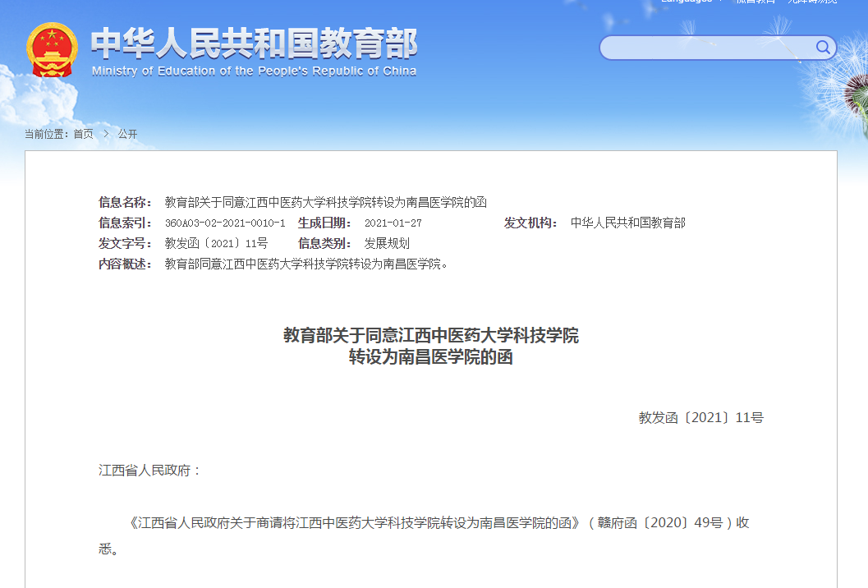Select 教发函〔2021〕11号 in the info table
The width and height of the screenshot is (868, 588).
point(217,244)
